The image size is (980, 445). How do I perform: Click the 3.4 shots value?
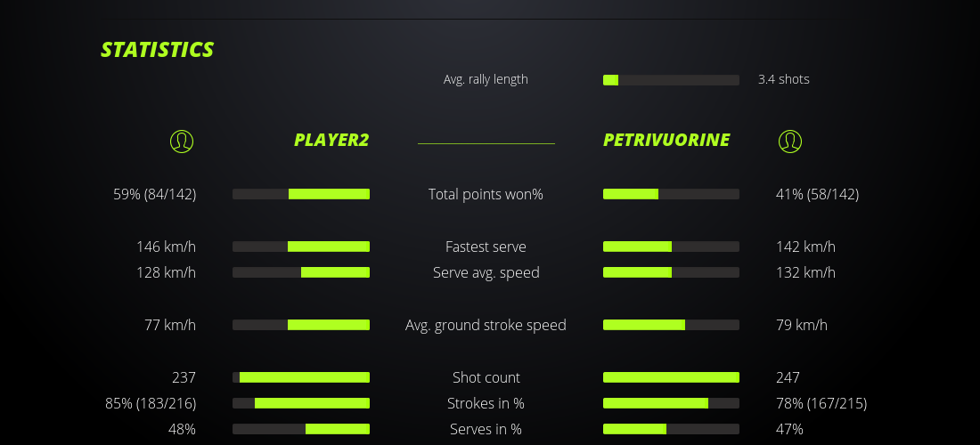click(783, 79)
